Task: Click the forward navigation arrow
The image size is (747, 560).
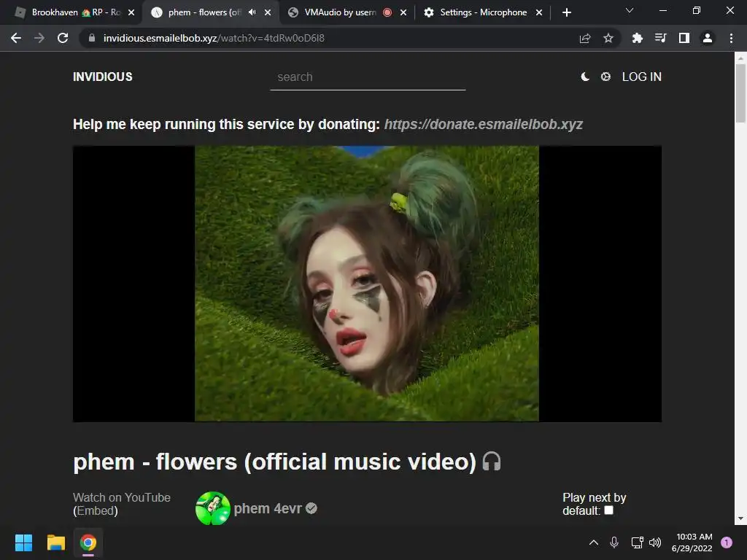Action: point(39,38)
